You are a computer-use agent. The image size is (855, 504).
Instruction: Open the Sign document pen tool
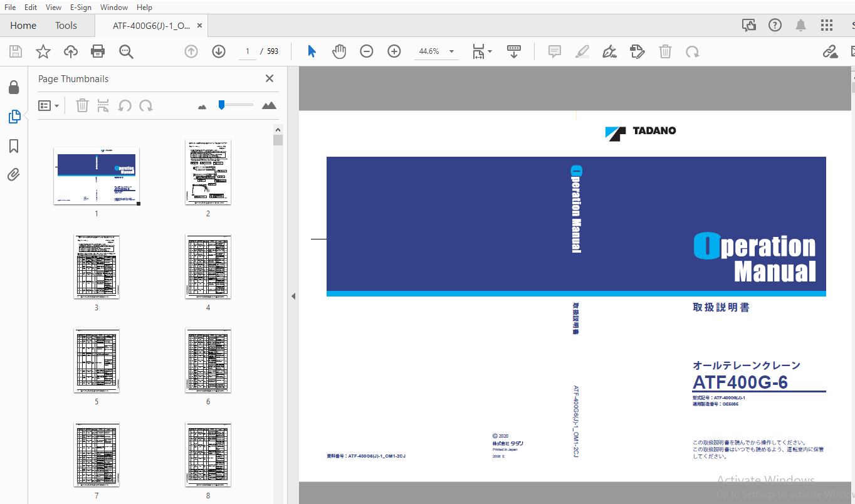point(609,51)
